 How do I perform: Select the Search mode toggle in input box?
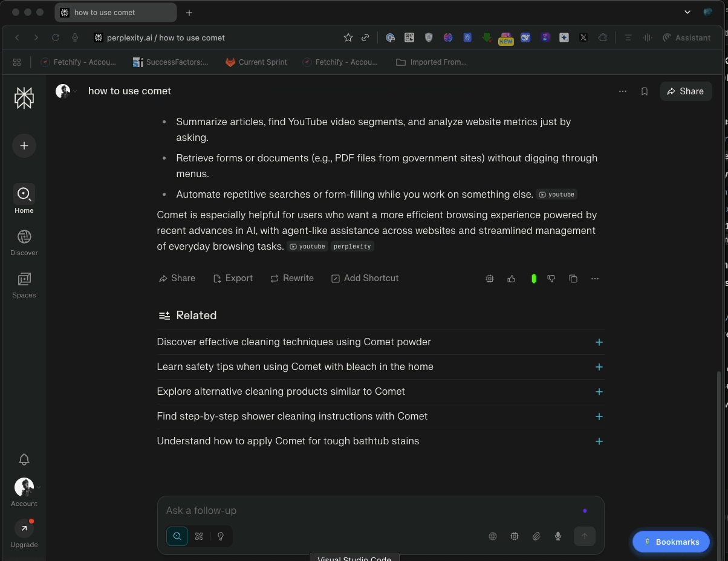pyautogui.click(x=177, y=536)
